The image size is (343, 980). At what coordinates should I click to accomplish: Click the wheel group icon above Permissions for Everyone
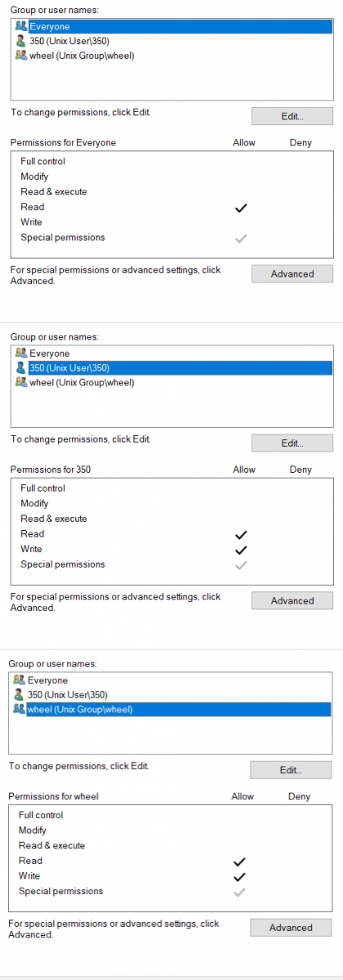pyautogui.click(x=21, y=56)
